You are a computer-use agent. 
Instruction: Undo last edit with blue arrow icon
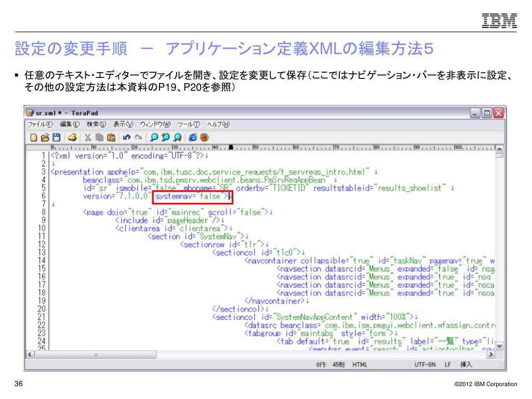127,137
